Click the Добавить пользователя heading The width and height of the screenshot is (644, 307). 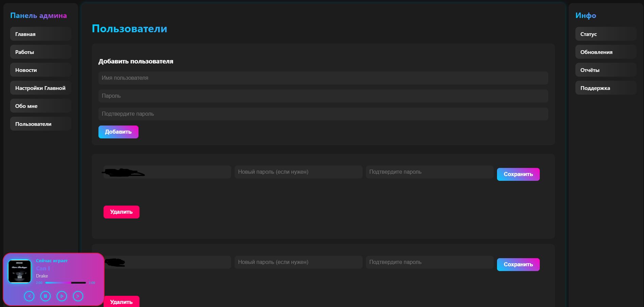pyautogui.click(x=136, y=61)
